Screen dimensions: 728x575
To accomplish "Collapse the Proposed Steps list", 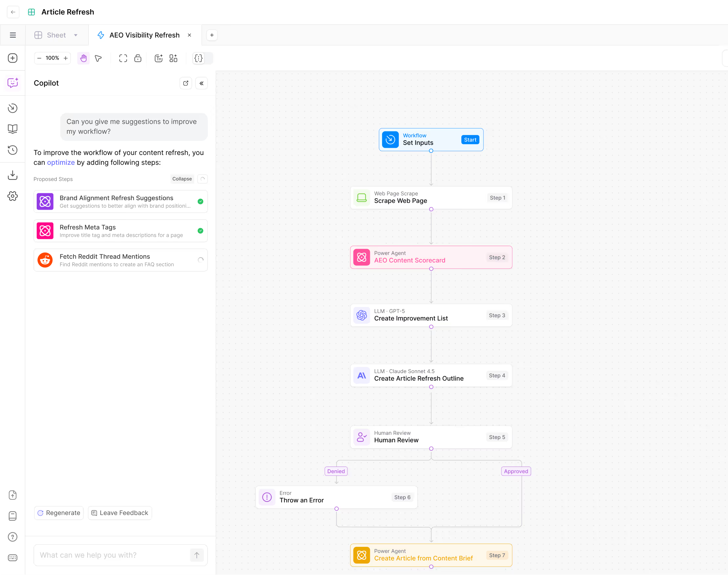I will point(182,179).
